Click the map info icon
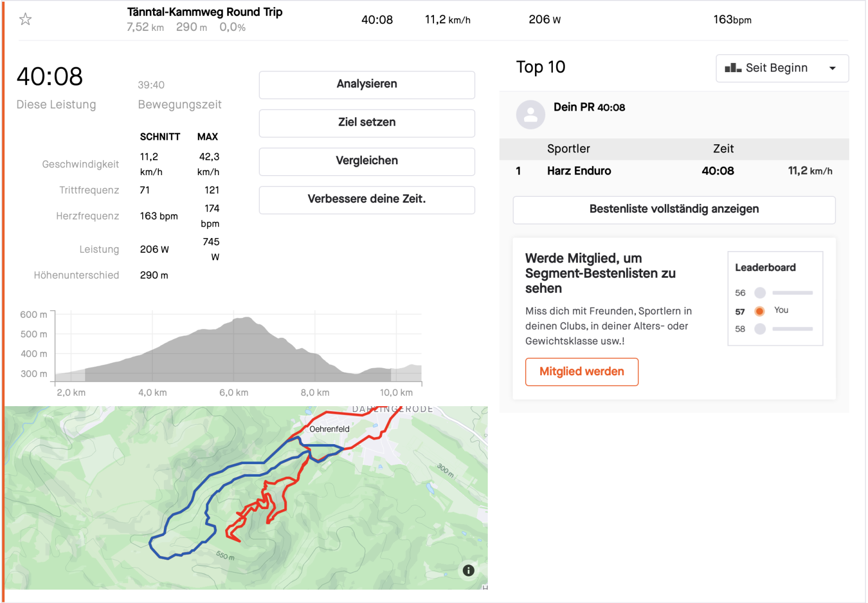Image resolution: width=868 pixels, height=603 pixels. coord(468,570)
